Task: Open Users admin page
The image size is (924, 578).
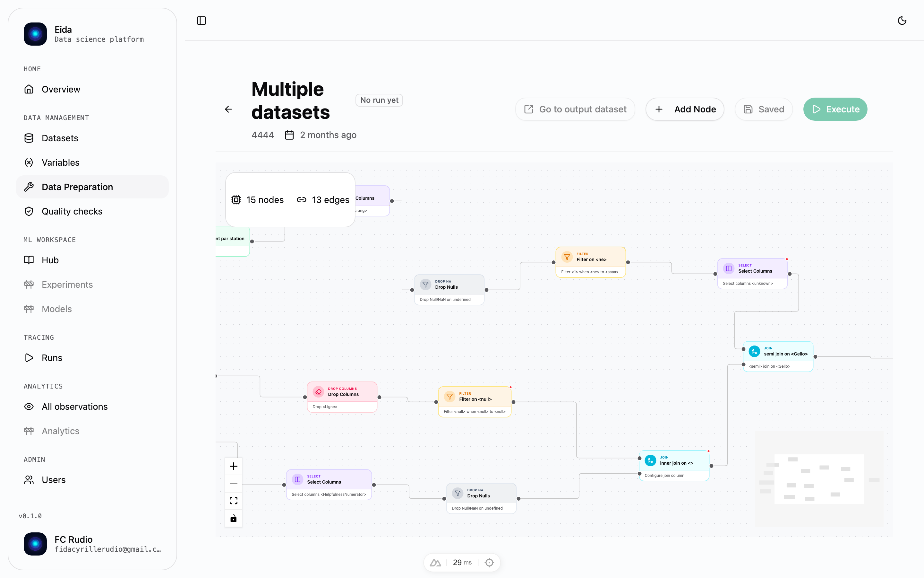Action: (92, 480)
